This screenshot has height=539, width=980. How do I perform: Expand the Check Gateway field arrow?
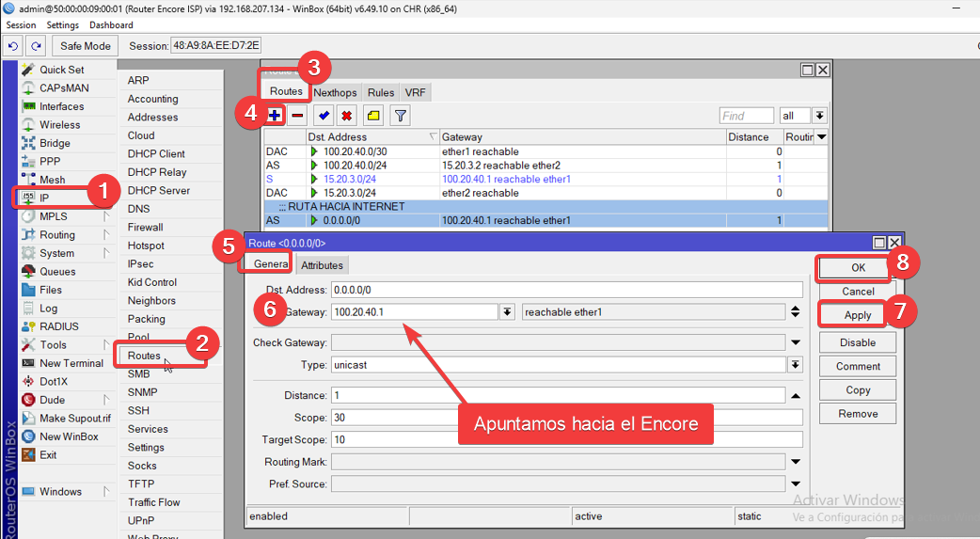(796, 342)
